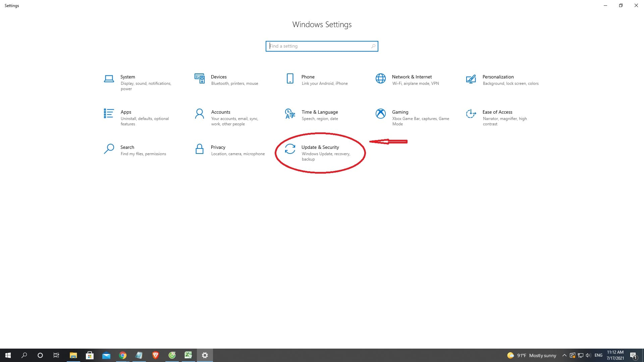Launch the green circular app on taskbar
Viewport: 644px width, 362px height.
tap(172, 355)
